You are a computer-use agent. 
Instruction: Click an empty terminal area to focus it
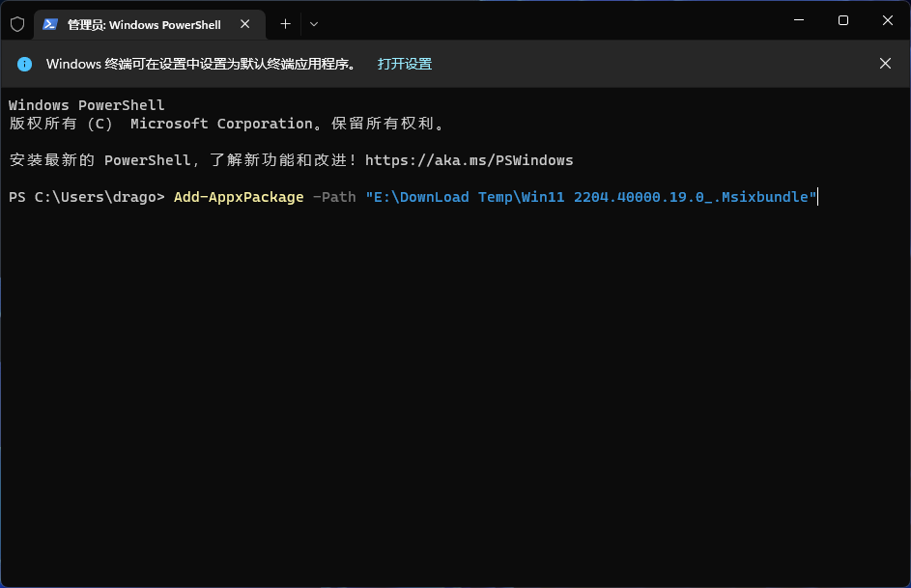(454, 386)
